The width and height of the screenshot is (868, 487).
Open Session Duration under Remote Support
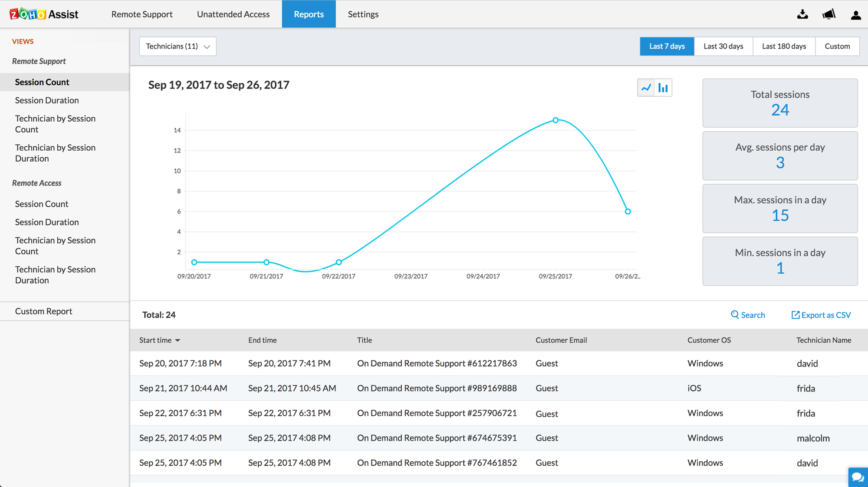(x=47, y=100)
